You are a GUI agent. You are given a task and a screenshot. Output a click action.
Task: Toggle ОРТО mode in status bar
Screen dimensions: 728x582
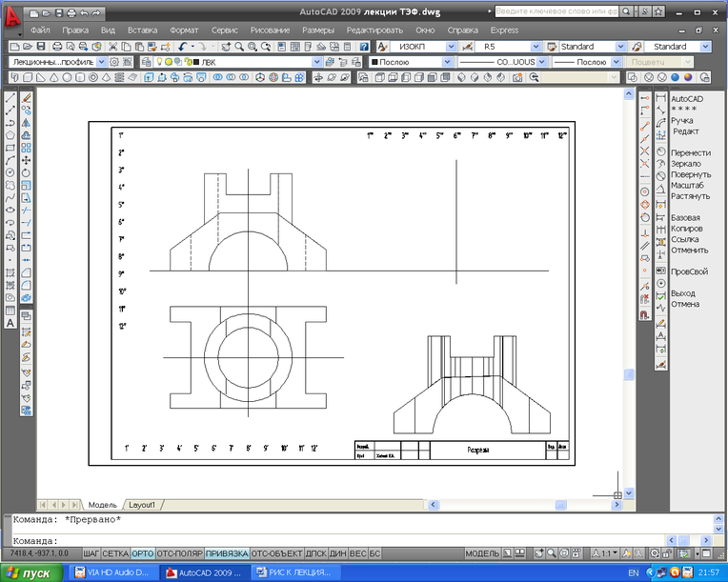click(x=142, y=553)
